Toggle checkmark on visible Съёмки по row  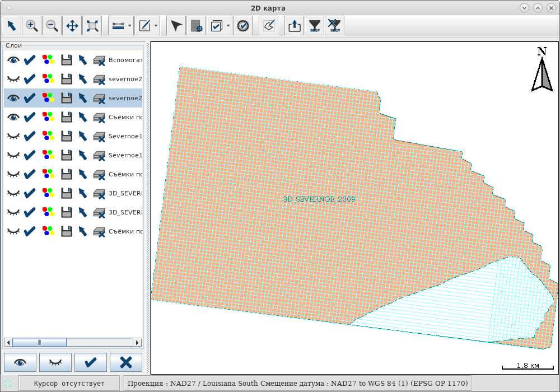pos(30,117)
